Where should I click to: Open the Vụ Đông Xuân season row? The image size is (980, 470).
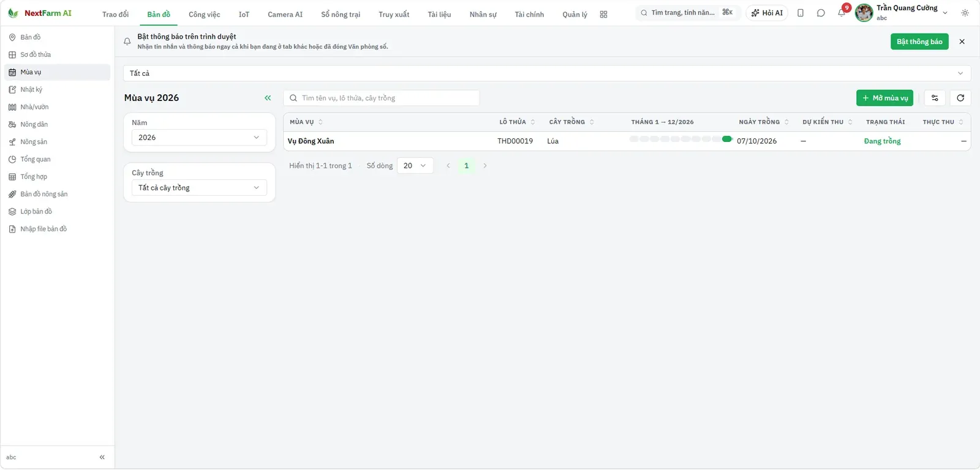627,141
